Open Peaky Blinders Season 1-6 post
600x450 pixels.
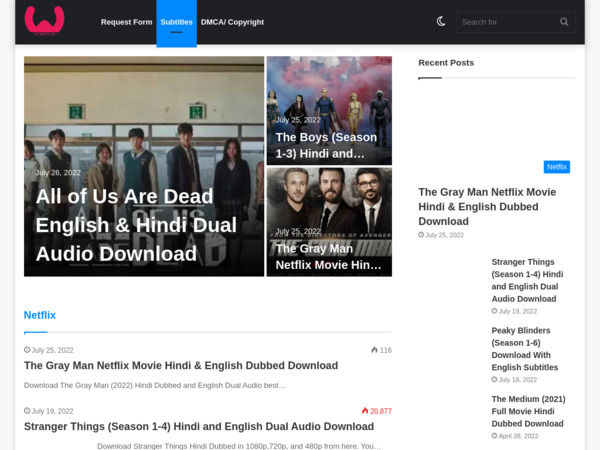coord(525,349)
